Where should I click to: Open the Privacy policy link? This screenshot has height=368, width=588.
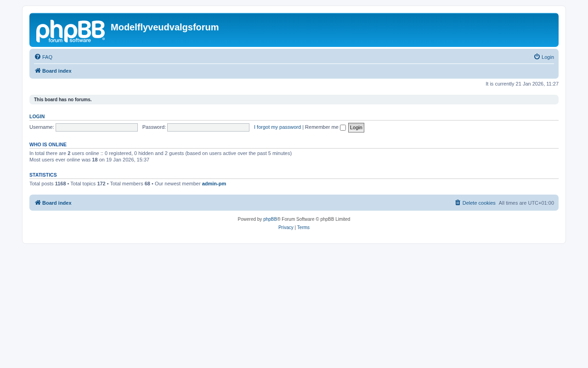click(286, 228)
